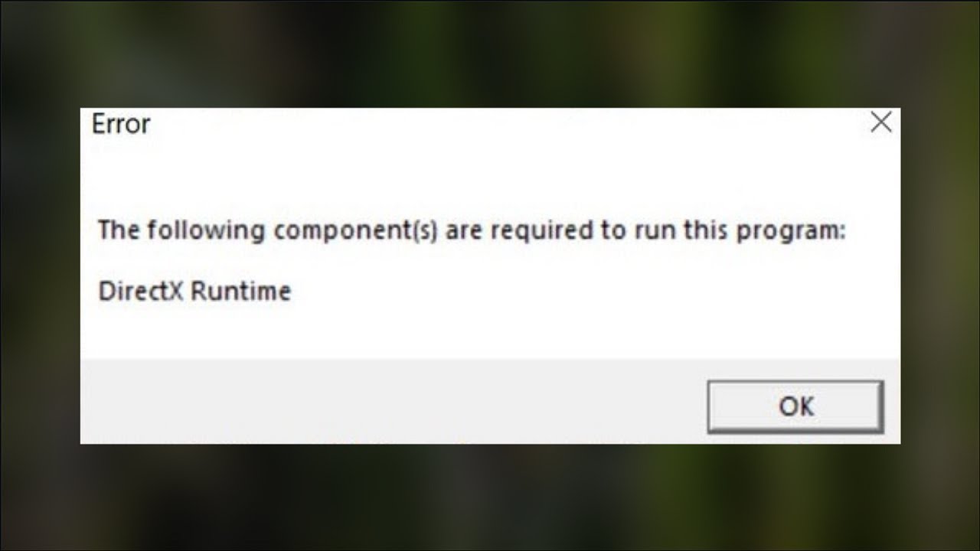Click the word 'component(s)' in the message
This screenshot has width=980, height=551.
356,232
